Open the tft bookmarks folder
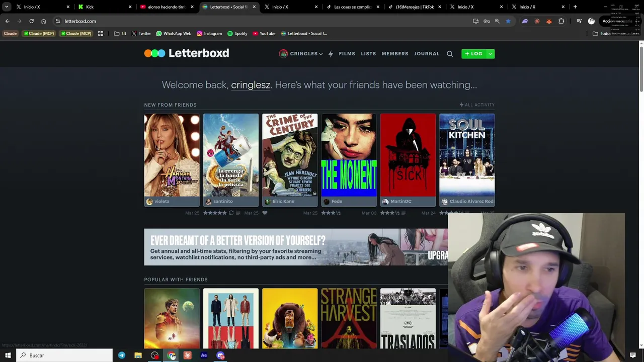Image resolution: width=644 pixels, height=362 pixels. pos(120,34)
